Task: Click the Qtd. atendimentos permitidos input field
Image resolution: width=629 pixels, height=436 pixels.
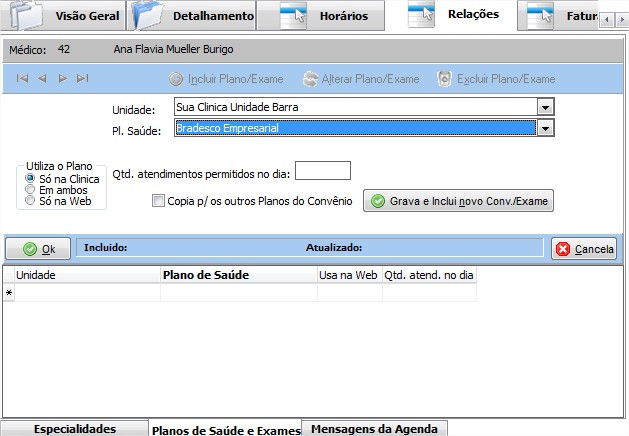Action: [323, 171]
